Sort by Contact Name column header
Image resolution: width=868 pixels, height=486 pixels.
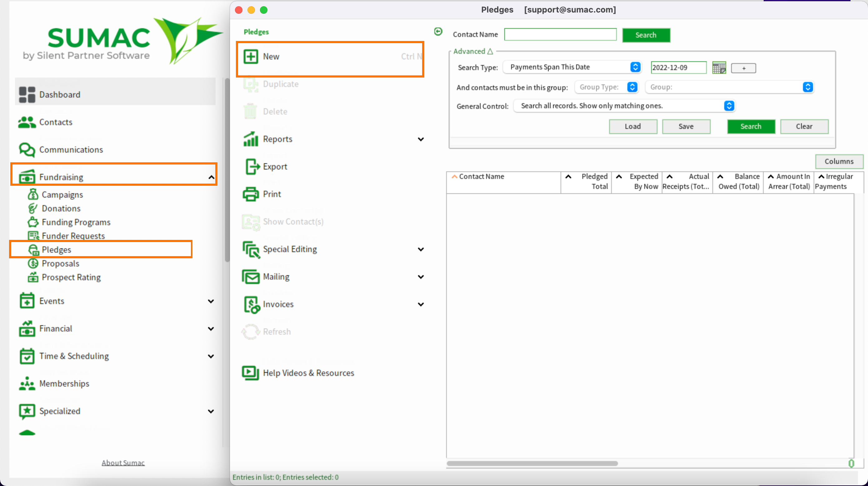coord(503,182)
